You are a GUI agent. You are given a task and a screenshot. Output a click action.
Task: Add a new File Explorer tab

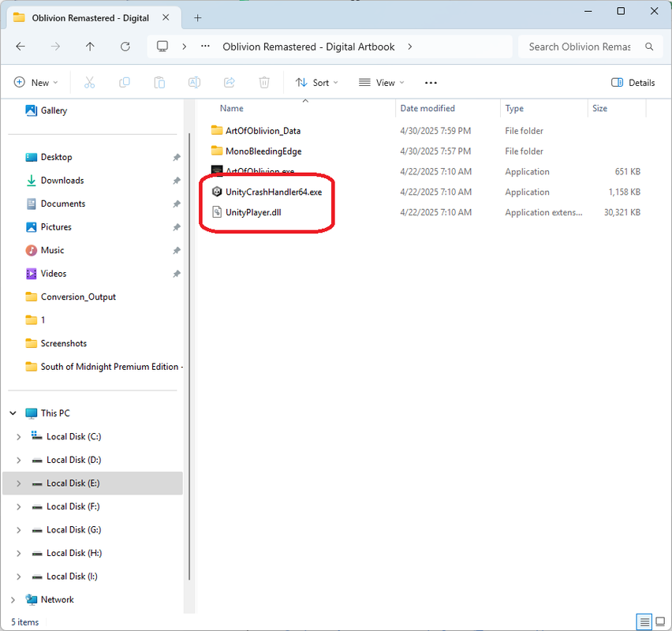(197, 17)
